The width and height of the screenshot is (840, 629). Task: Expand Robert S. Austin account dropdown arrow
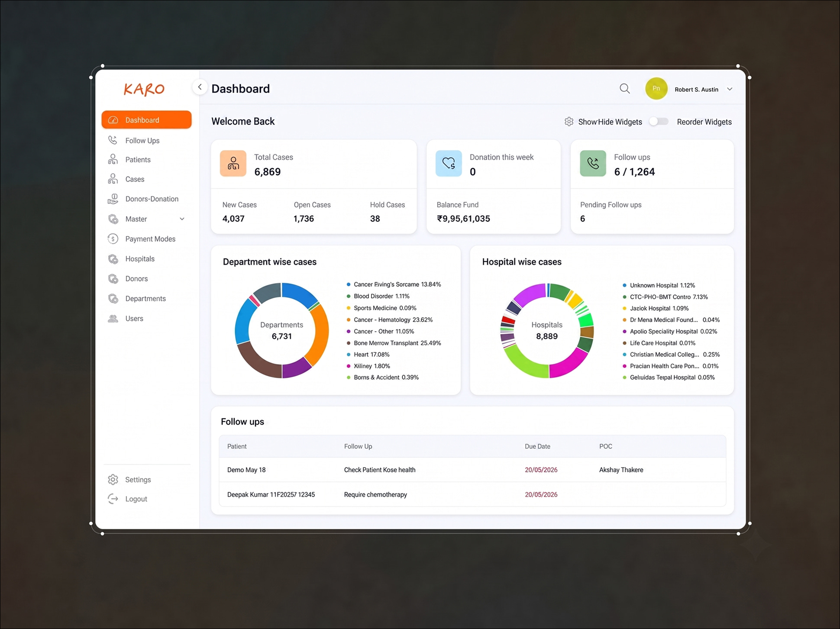click(730, 89)
